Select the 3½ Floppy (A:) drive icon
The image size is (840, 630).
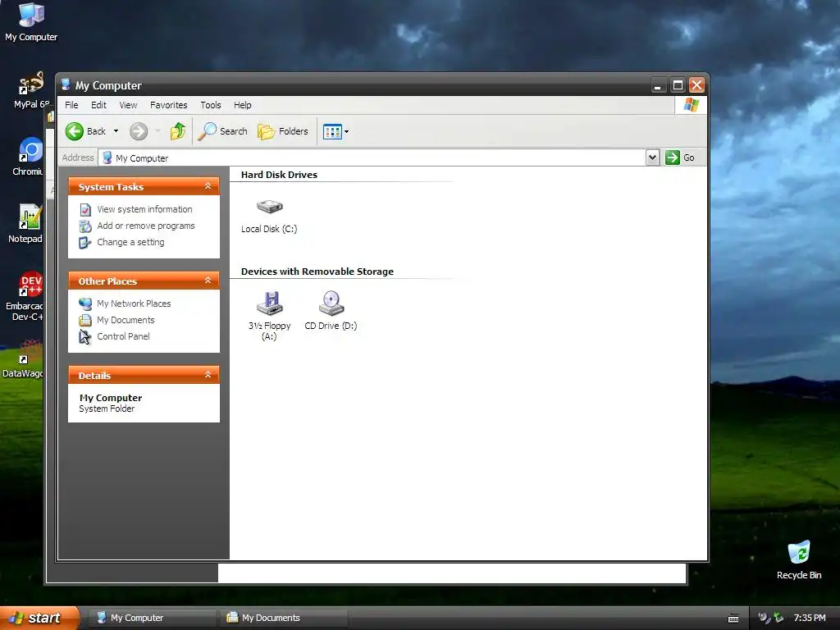269,304
